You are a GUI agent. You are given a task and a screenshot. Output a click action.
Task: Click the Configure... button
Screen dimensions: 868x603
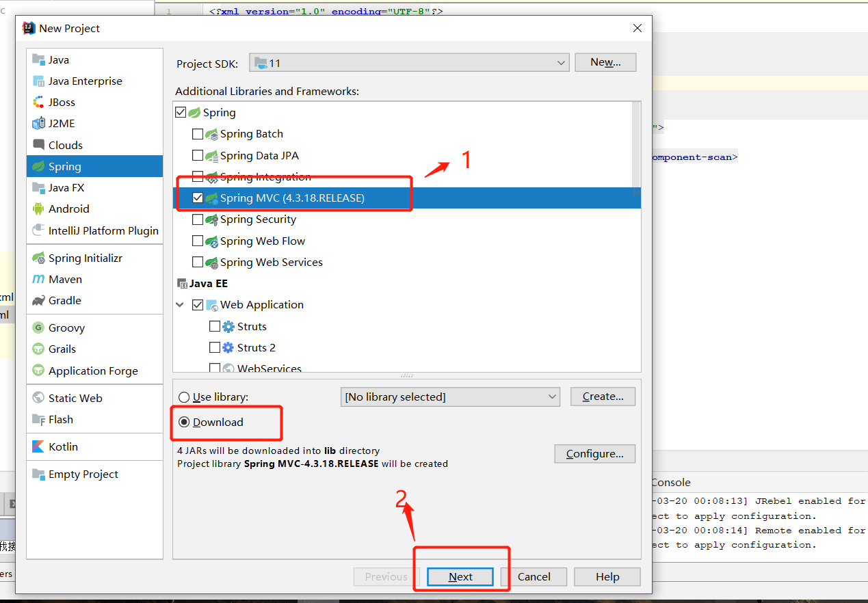coord(594,453)
